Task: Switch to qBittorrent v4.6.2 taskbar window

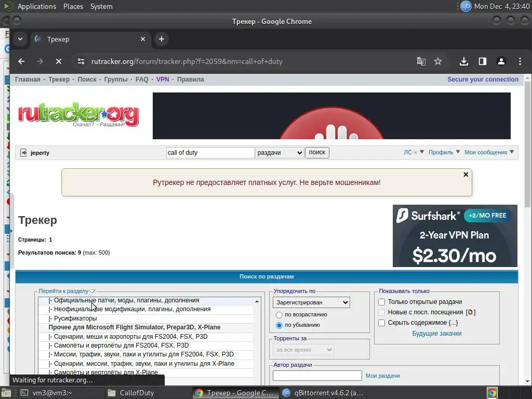Action: click(322, 393)
